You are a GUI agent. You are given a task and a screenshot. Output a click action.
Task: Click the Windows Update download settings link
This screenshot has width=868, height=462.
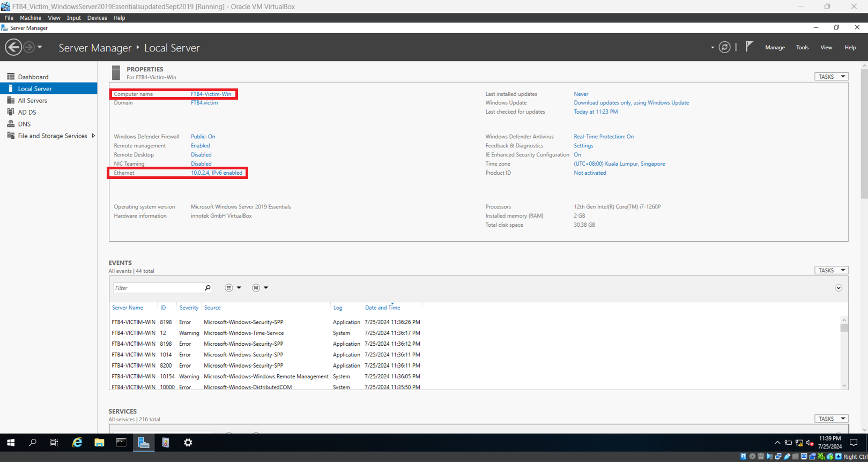[631, 102]
